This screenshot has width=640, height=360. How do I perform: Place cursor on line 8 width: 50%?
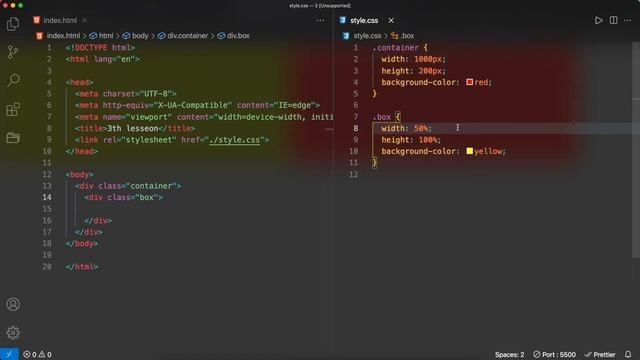pyautogui.click(x=406, y=128)
